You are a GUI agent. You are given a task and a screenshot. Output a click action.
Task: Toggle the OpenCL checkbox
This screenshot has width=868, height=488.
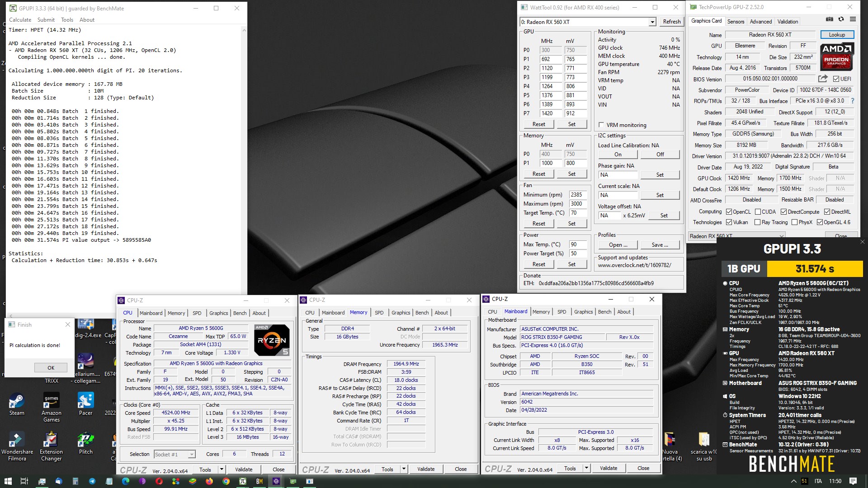click(x=729, y=211)
